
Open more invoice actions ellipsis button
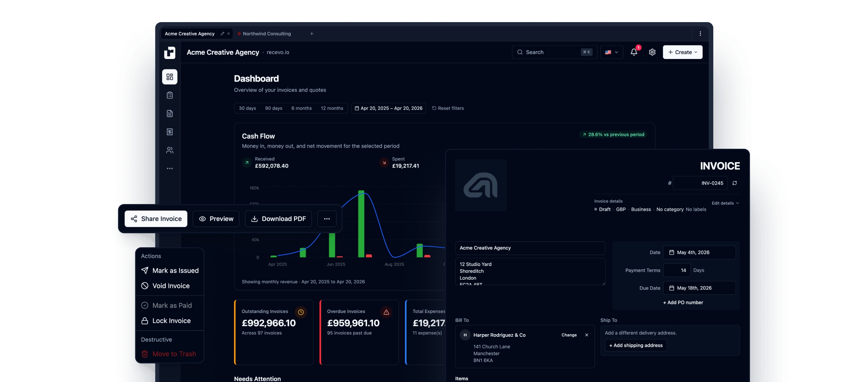pyautogui.click(x=327, y=218)
